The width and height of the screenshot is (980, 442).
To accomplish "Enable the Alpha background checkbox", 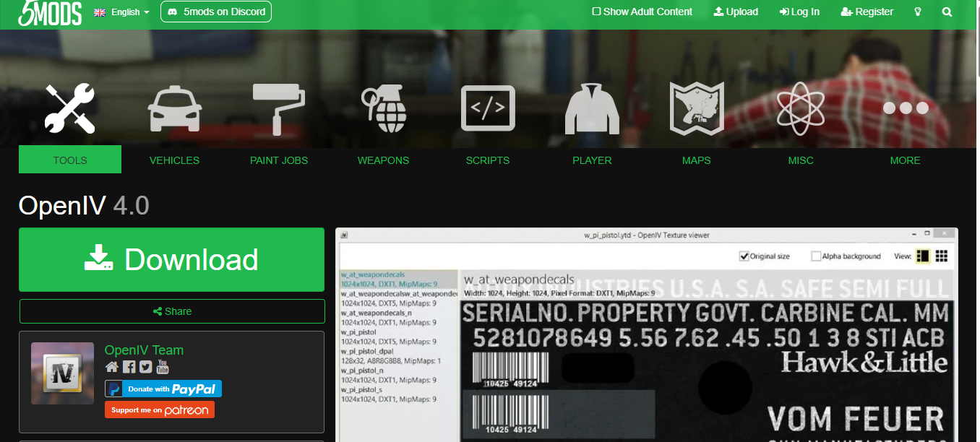I will coord(816,256).
